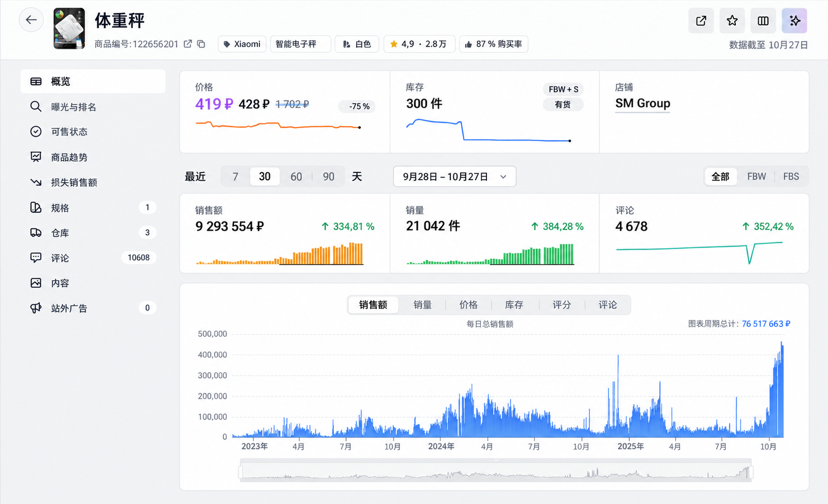Open the column compare view icon
The width and height of the screenshot is (828, 504).
(763, 21)
